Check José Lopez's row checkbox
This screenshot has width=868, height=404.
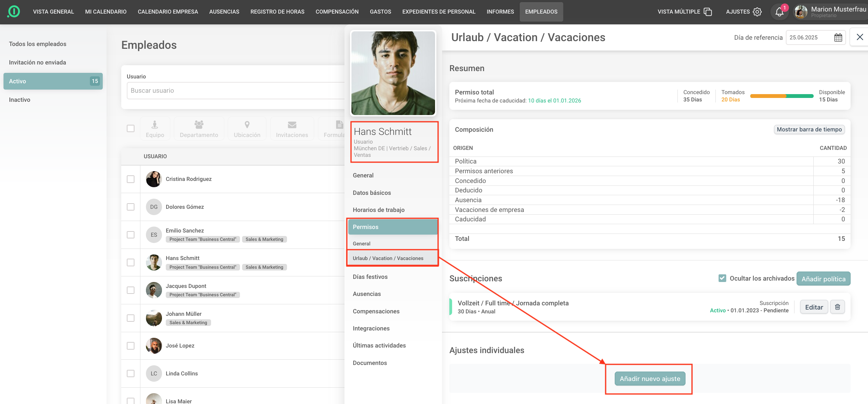pos(131,346)
